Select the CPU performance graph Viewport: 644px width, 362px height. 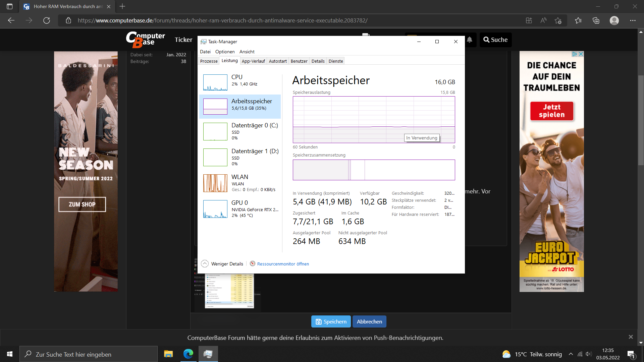[x=215, y=82]
